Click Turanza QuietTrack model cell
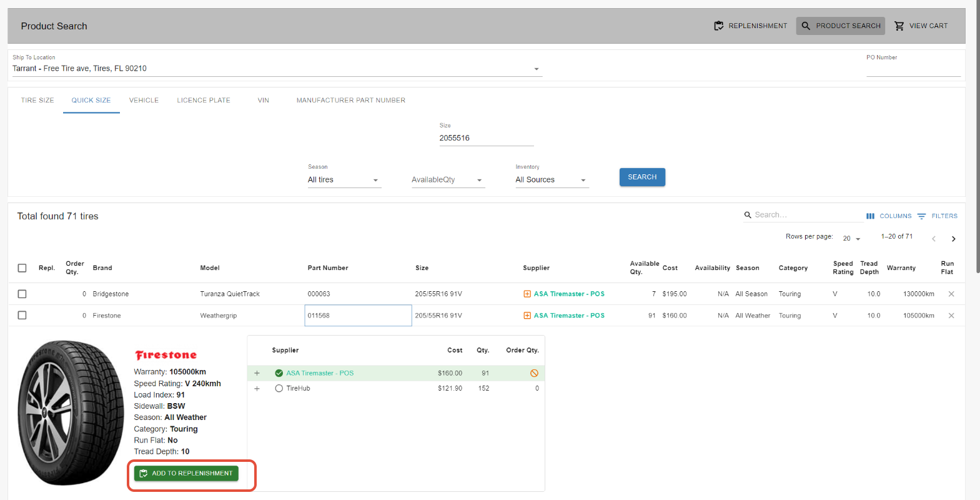This screenshot has width=980, height=500. [230, 294]
